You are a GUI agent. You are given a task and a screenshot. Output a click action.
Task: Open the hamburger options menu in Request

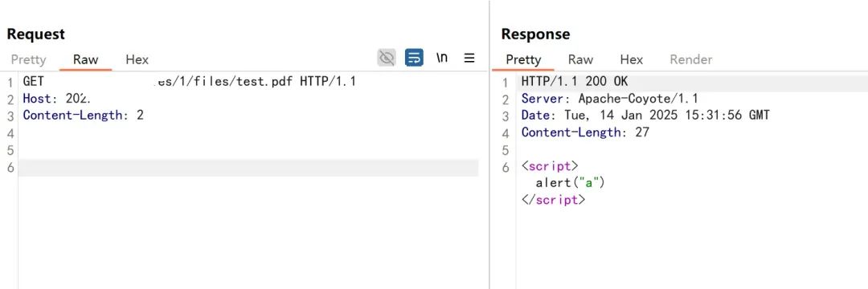pos(469,58)
